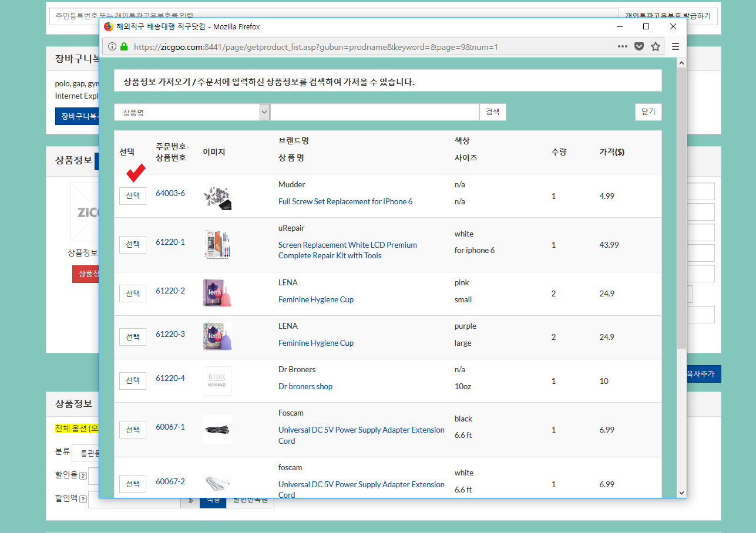
Task: Click the brand name Mudder
Action: coord(292,184)
